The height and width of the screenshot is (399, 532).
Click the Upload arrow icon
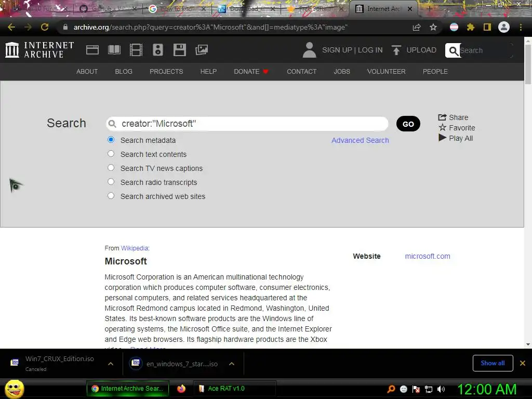point(396,50)
